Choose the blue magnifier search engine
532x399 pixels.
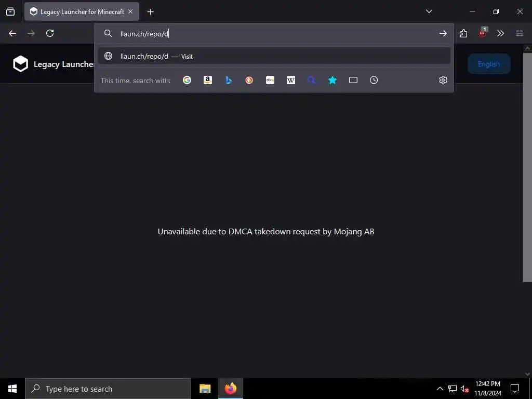coord(312,80)
